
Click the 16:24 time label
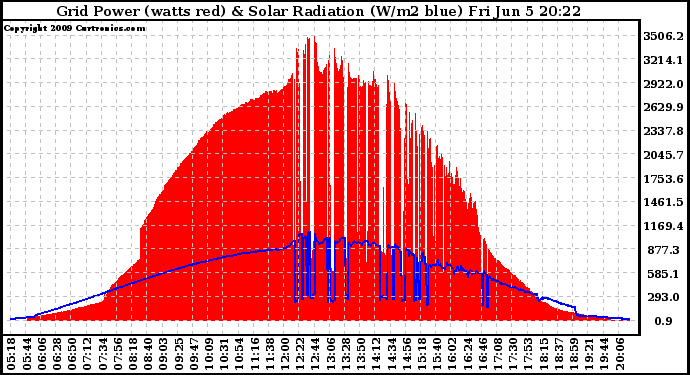466,354
